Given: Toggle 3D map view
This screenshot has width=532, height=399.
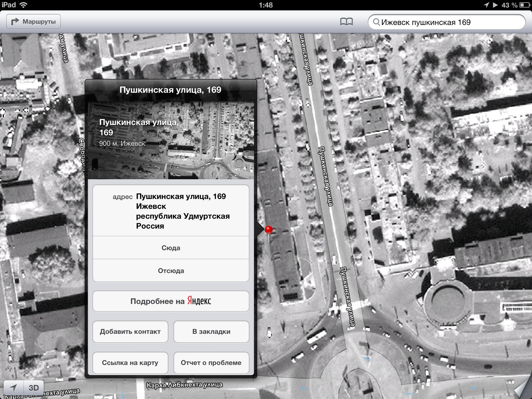Looking at the screenshot, I should point(34,388).
